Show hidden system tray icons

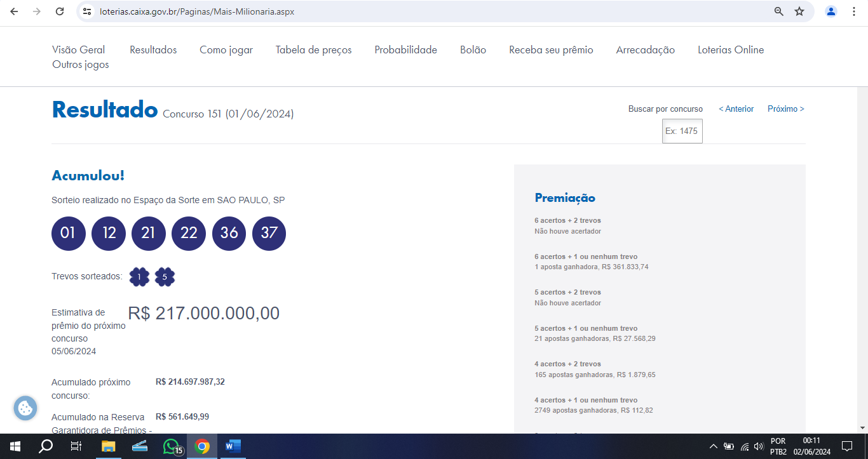coord(713,446)
